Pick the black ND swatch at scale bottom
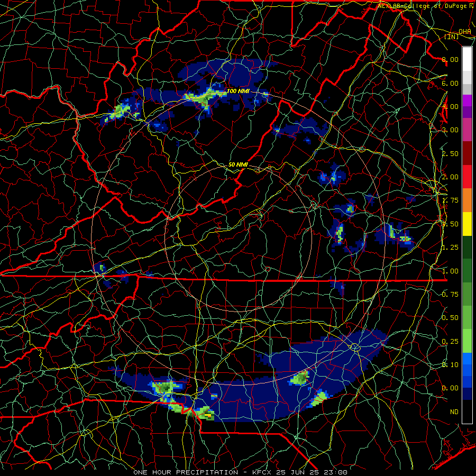 (x=467, y=411)
